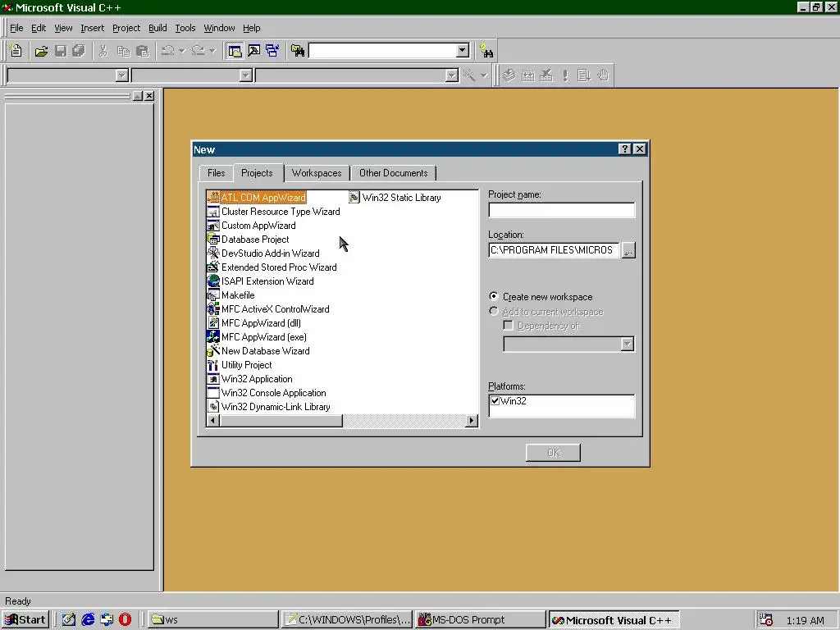Open the first WizardBar class dropdown
840x630 pixels.
click(x=121, y=75)
